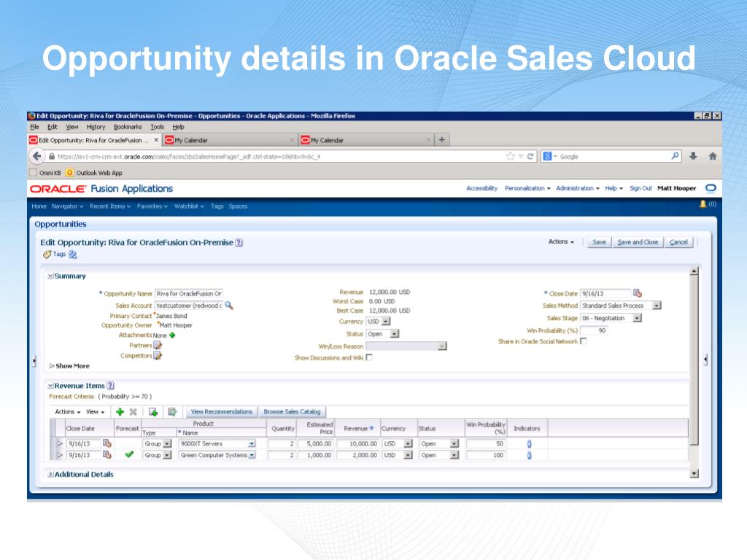Open product name dropdown for 9000XT Servers

pyautogui.click(x=252, y=443)
